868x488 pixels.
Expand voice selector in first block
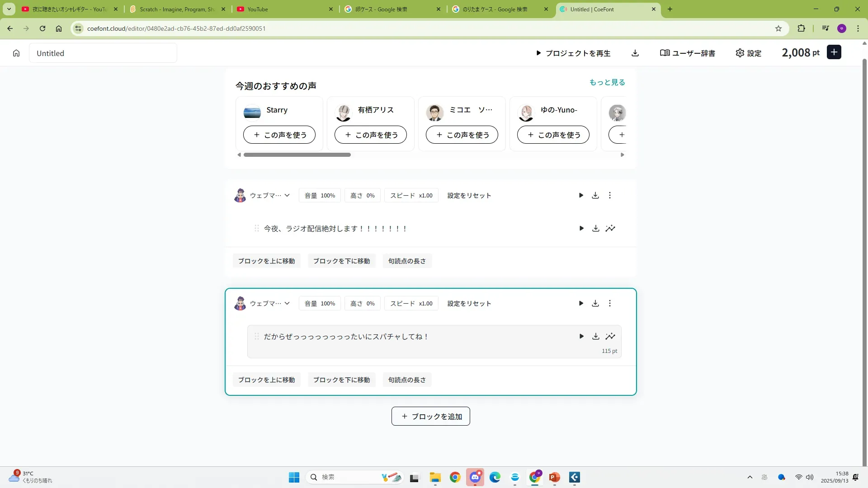[287, 195]
